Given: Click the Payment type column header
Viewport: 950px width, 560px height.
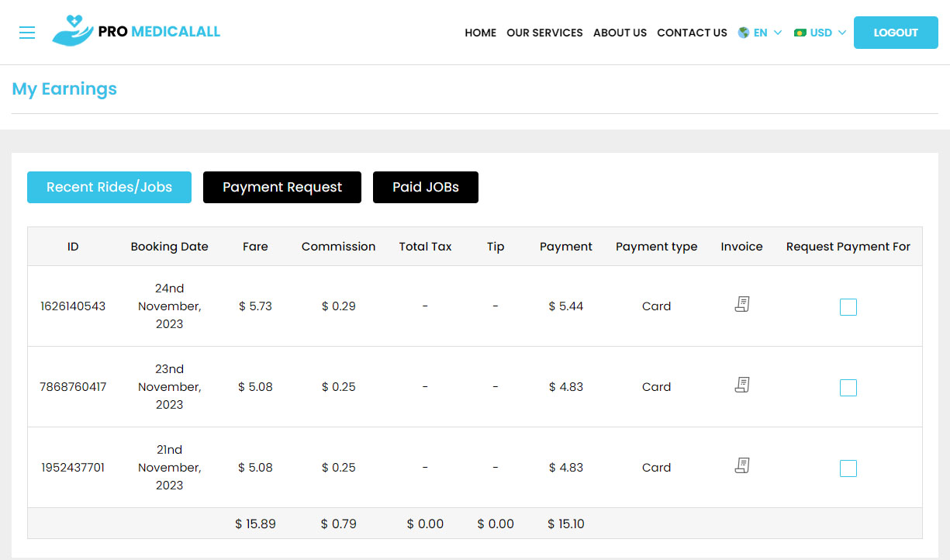Looking at the screenshot, I should tap(657, 247).
